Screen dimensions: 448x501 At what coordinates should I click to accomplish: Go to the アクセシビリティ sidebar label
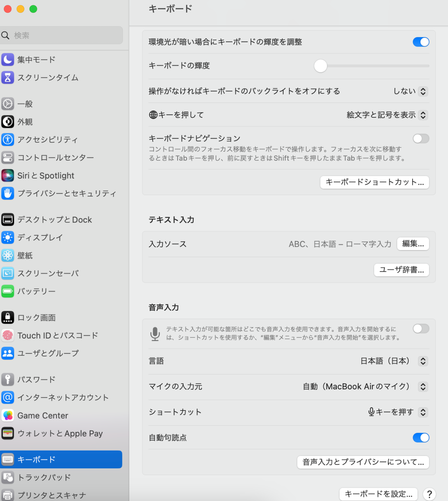(48, 140)
